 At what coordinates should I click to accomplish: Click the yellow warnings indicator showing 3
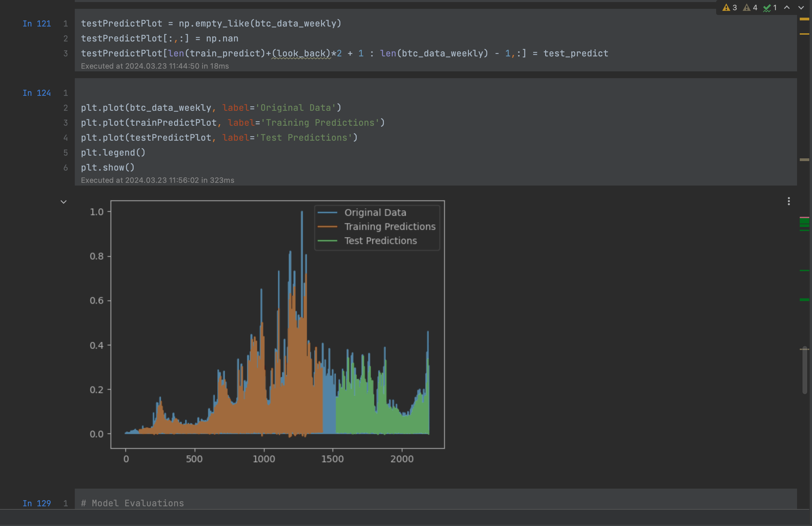point(730,7)
